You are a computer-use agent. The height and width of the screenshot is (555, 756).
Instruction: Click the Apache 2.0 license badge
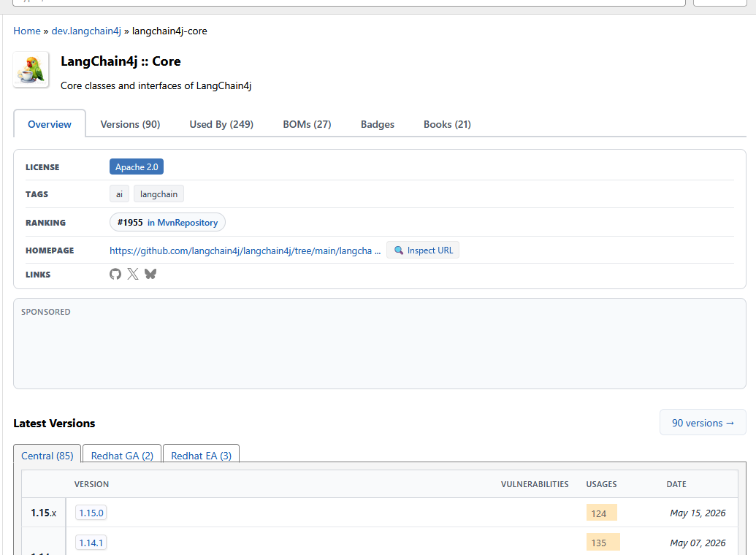[137, 166]
